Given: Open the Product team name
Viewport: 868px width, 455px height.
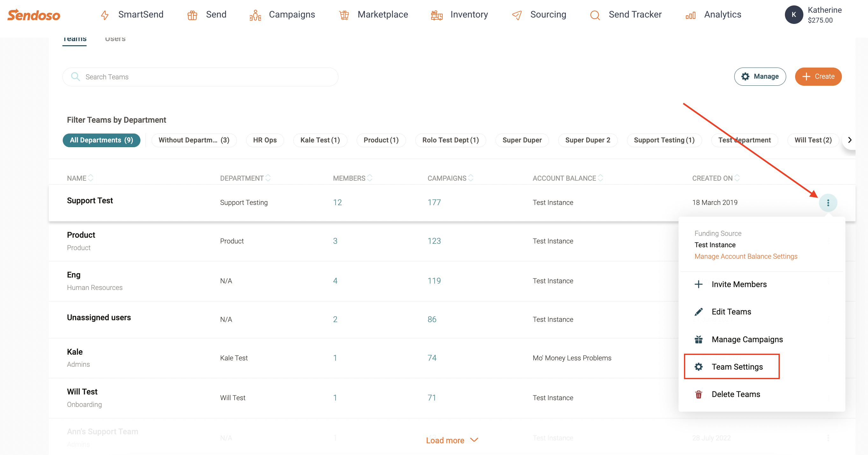Looking at the screenshot, I should point(81,235).
